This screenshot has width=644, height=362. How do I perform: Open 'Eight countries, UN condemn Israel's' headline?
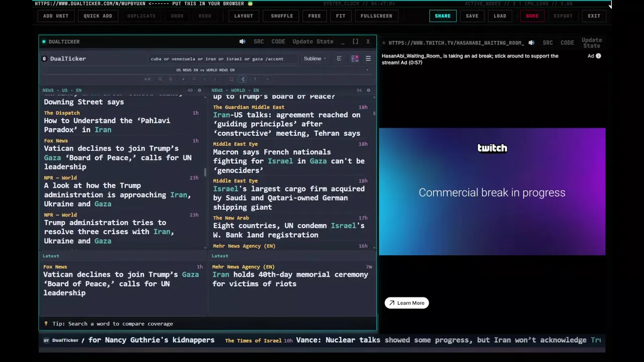click(289, 230)
